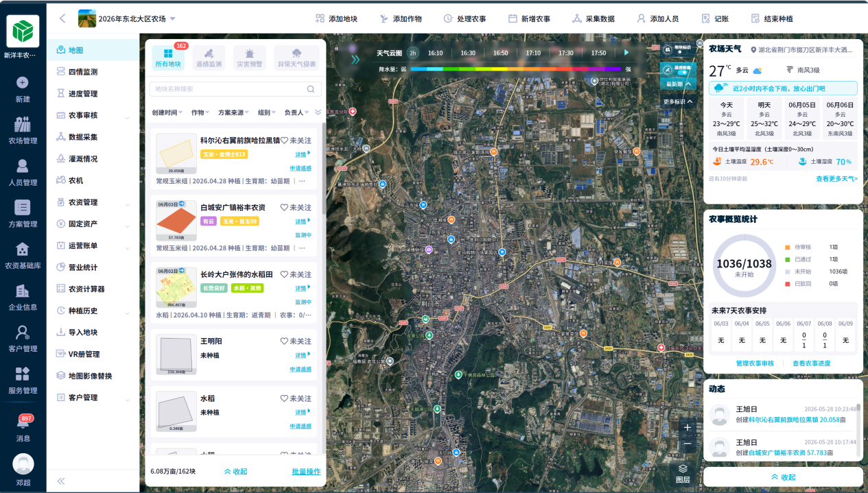Play the 天气云图 timeline
The height and width of the screenshot is (493, 868).
tap(626, 53)
